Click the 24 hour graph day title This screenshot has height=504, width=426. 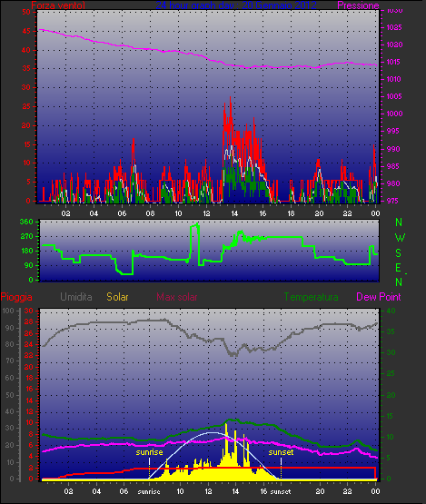click(236, 5)
